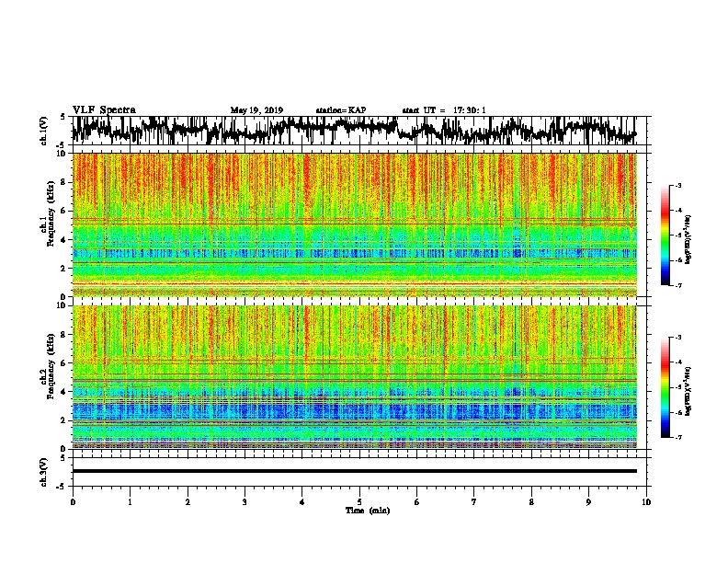Click time axis tick label "9"

click(588, 502)
